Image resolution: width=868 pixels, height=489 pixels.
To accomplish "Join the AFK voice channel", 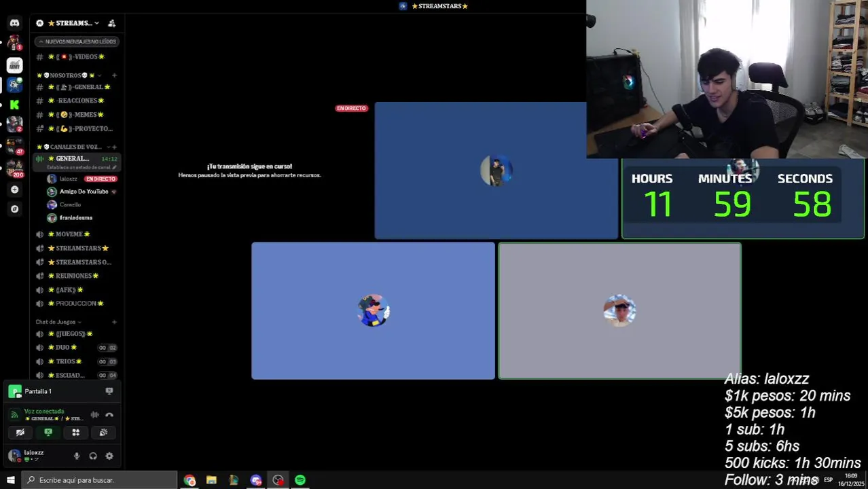I will click(77, 290).
